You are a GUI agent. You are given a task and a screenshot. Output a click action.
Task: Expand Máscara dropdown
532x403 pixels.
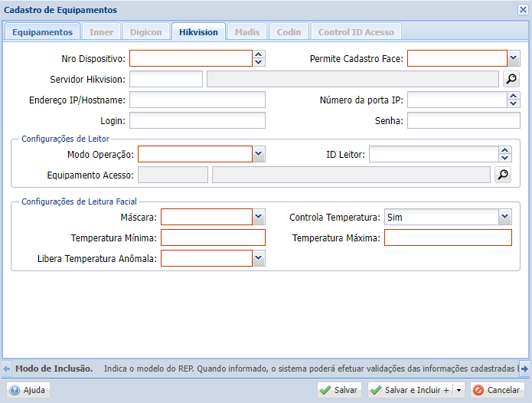259,217
